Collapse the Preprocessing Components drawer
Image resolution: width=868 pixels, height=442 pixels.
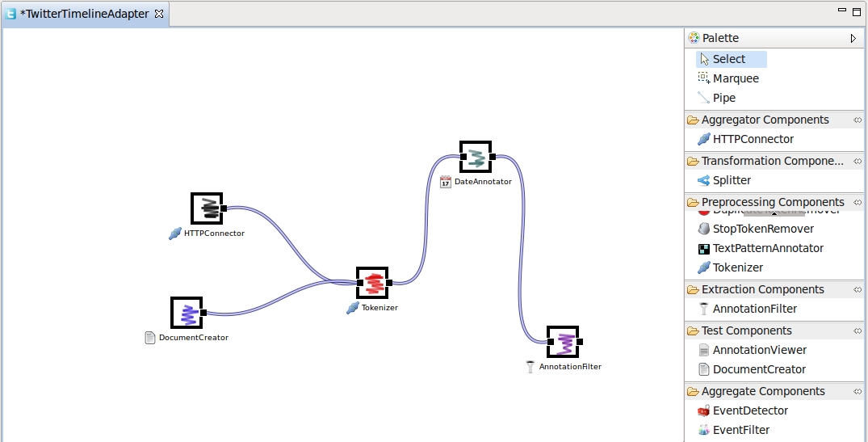765,202
